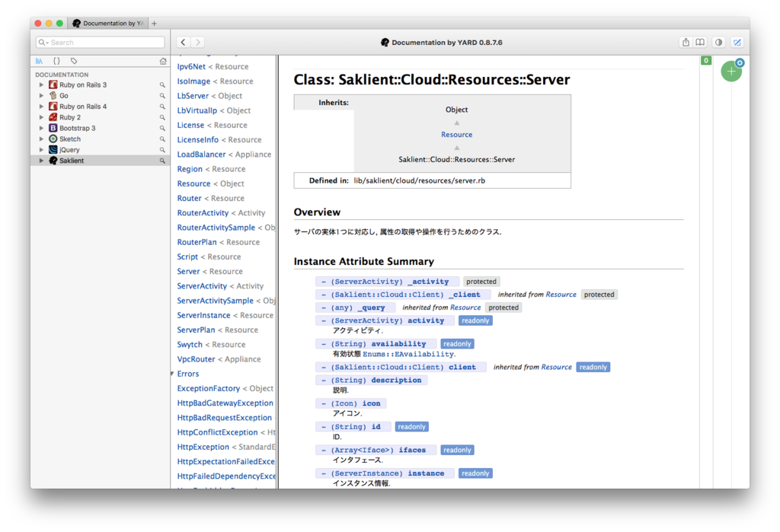Image resolution: width=780 pixels, height=532 pixels.
Task: Open the Resource link in Inherits box
Action: [x=457, y=135]
